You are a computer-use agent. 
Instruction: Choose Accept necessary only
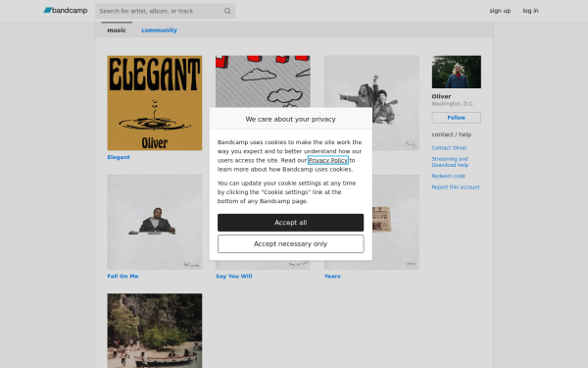291,244
